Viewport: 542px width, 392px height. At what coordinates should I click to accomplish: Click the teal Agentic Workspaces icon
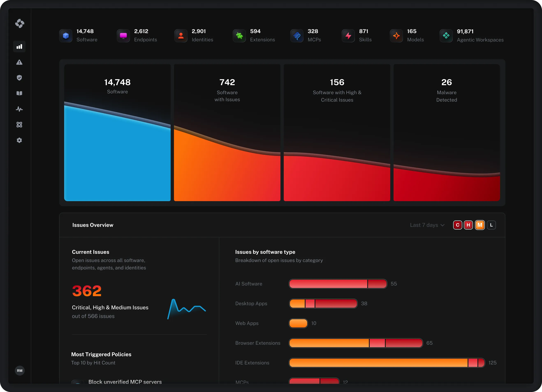(x=446, y=36)
